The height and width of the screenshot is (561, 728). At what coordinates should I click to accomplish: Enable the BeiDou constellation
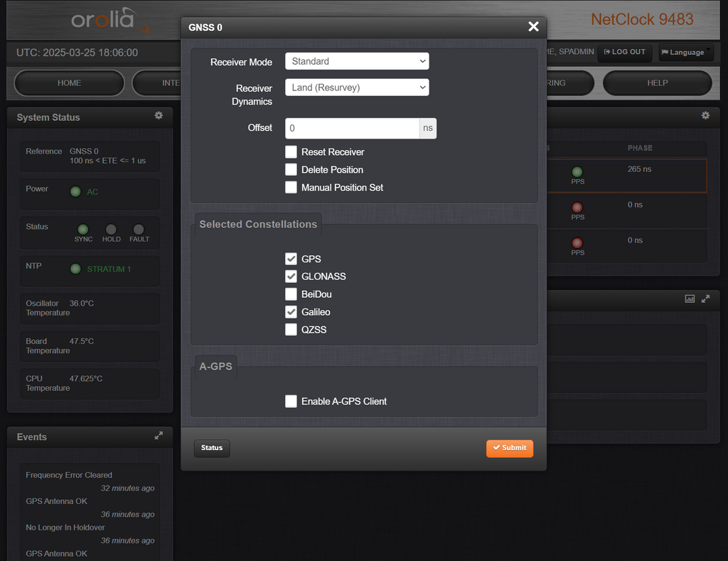click(291, 294)
